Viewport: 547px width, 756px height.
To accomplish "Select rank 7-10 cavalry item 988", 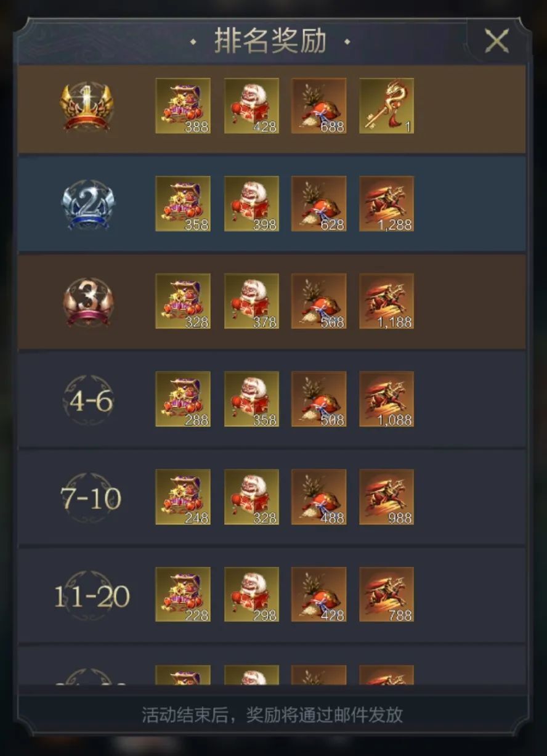I will coord(386,497).
